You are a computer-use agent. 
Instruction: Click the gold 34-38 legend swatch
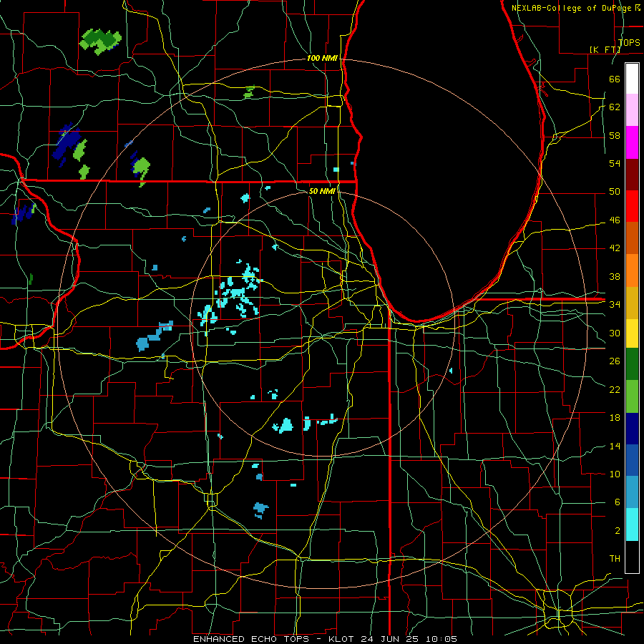pos(632,302)
